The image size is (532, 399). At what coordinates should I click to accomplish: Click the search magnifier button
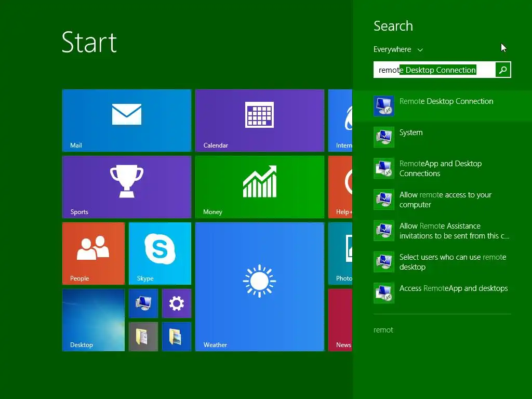point(503,70)
